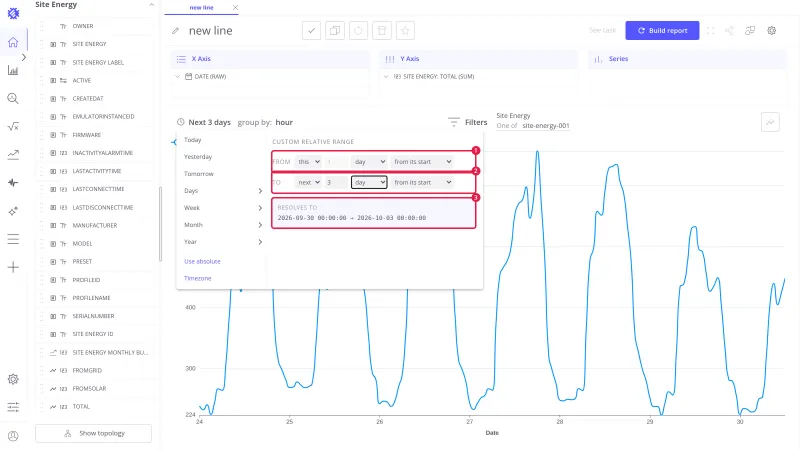Open the trend line forecast sidebar icon
The image size is (800, 450).
[x=13, y=155]
